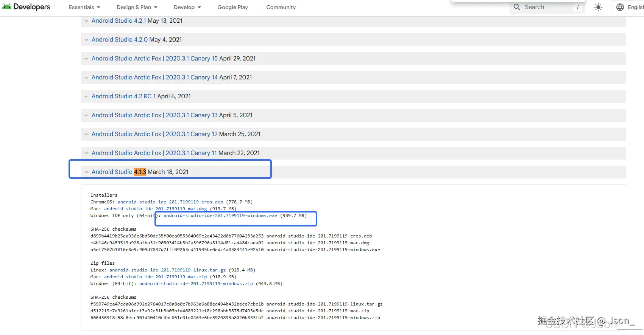Expand the Arctic Fox Canary 11 chevron
The width and height of the screenshot is (644, 335).
(86, 153)
